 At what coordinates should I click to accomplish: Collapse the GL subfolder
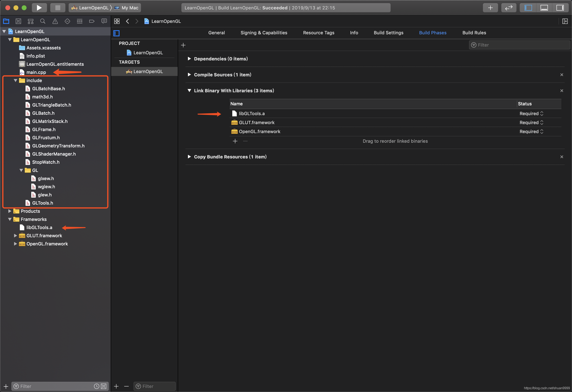(x=21, y=170)
